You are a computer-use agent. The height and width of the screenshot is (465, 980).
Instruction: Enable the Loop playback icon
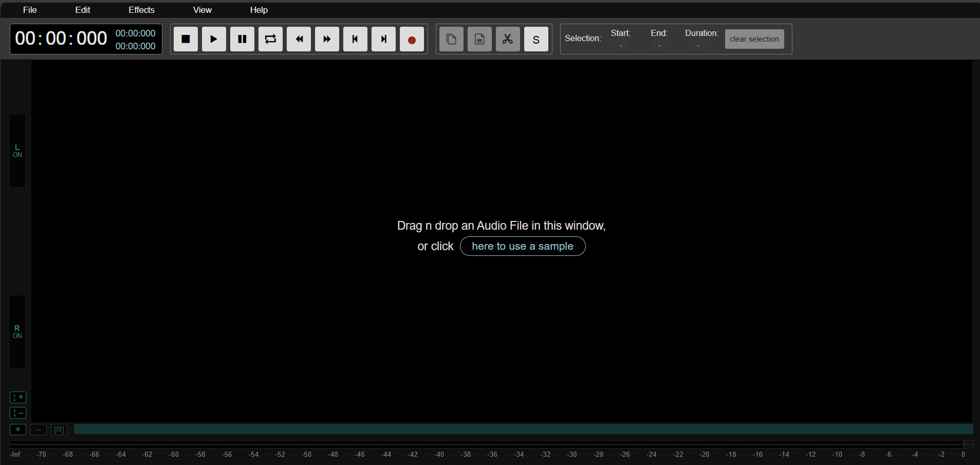(270, 39)
